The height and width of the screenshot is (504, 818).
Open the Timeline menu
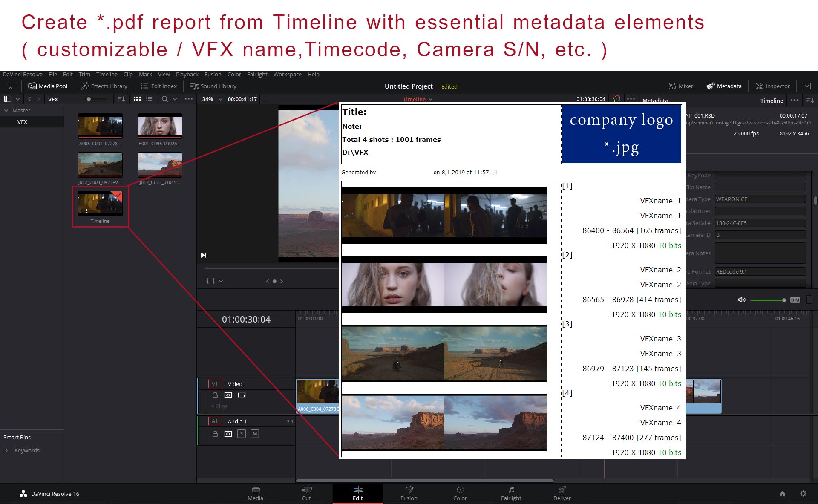coord(107,74)
